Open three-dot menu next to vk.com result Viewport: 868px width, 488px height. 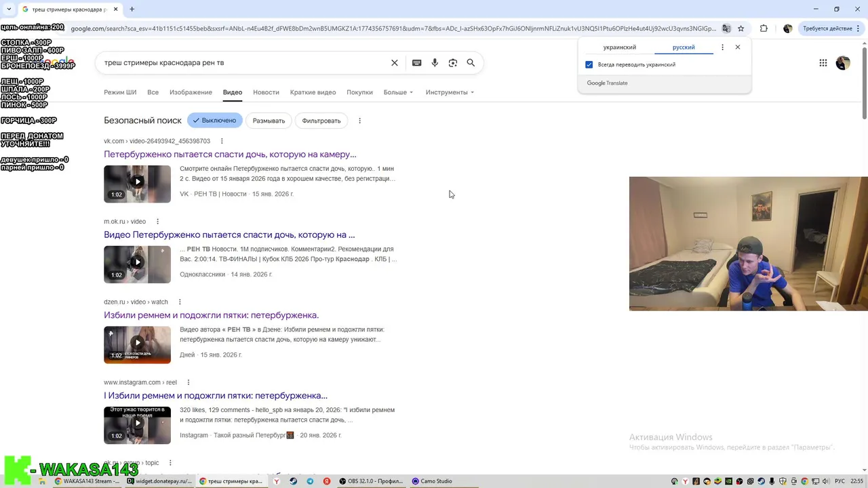tap(222, 141)
